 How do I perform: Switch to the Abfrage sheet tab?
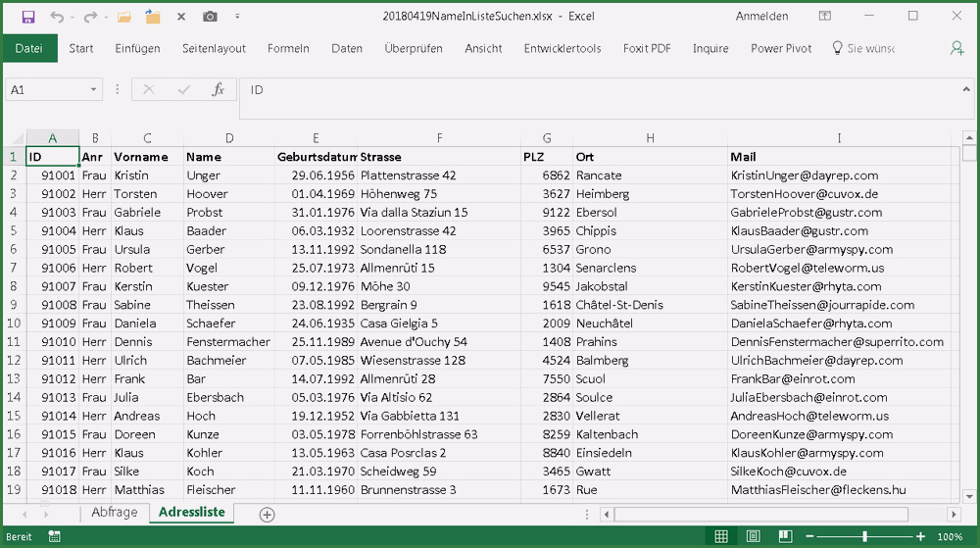pyautogui.click(x=114, y=513)
